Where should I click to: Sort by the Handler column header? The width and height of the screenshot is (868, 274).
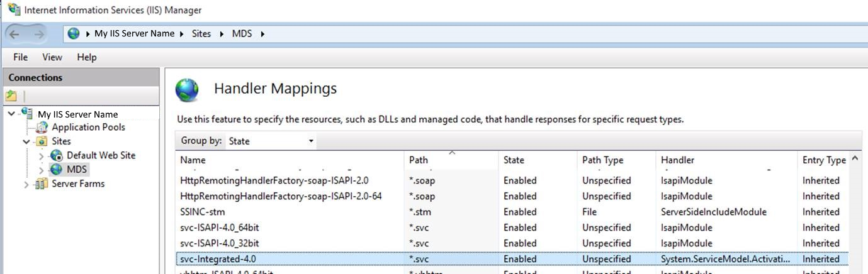[x=726, y=160]
